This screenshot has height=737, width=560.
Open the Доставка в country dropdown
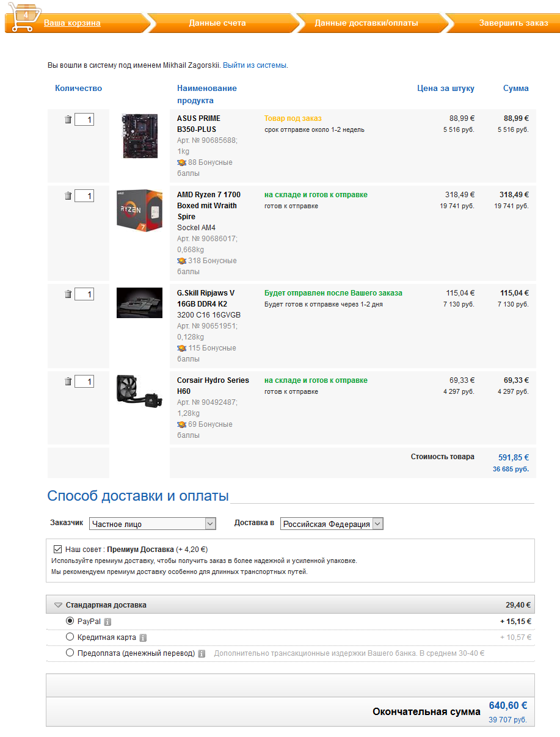pyautogui.click(x=332, y=524)
